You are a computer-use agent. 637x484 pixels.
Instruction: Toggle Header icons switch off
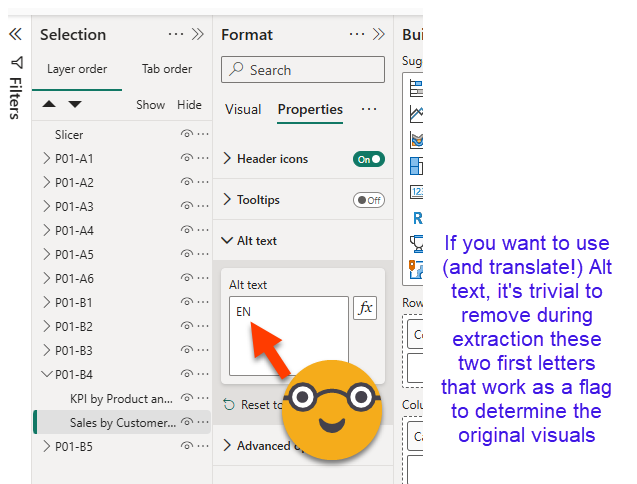368,159
